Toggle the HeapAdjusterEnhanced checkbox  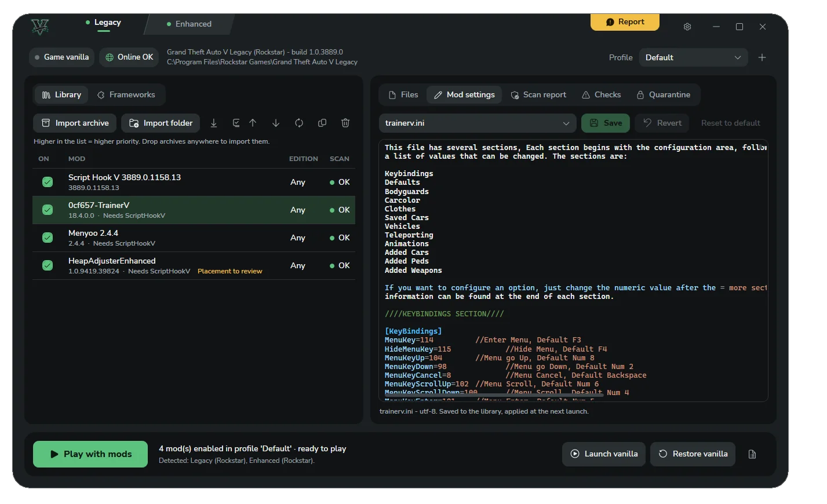coord(48,265)
